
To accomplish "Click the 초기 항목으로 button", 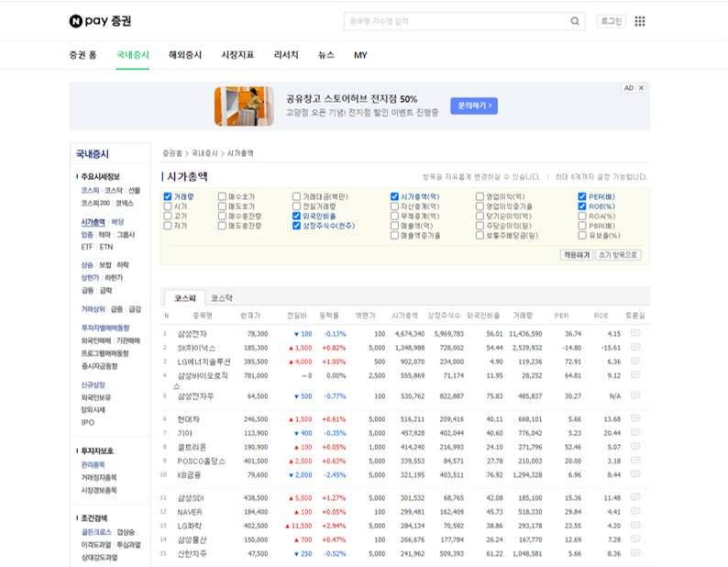I will point(618,255).
